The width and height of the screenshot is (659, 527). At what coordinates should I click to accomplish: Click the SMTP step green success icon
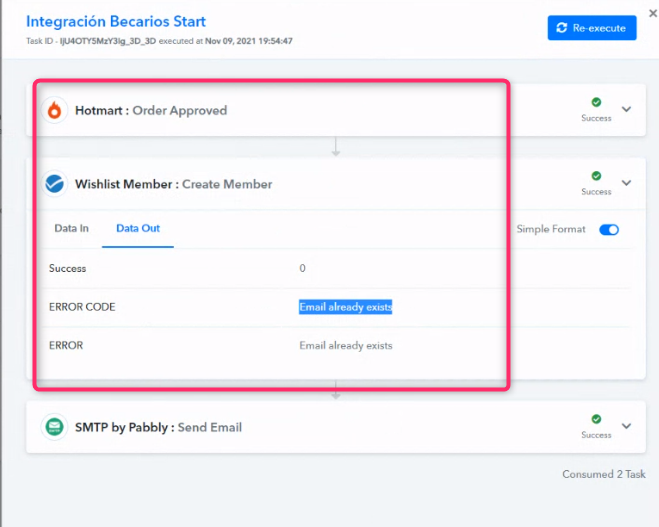pos(596,419)
